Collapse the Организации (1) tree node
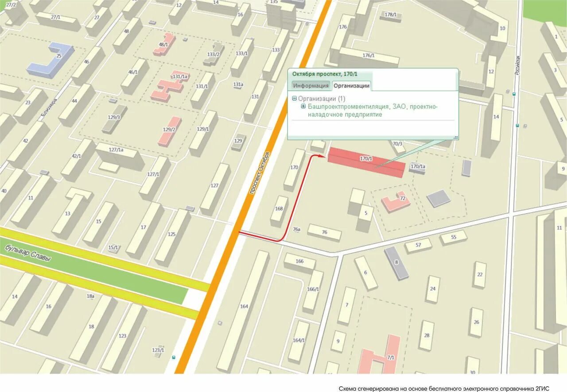 click(295, 99)
